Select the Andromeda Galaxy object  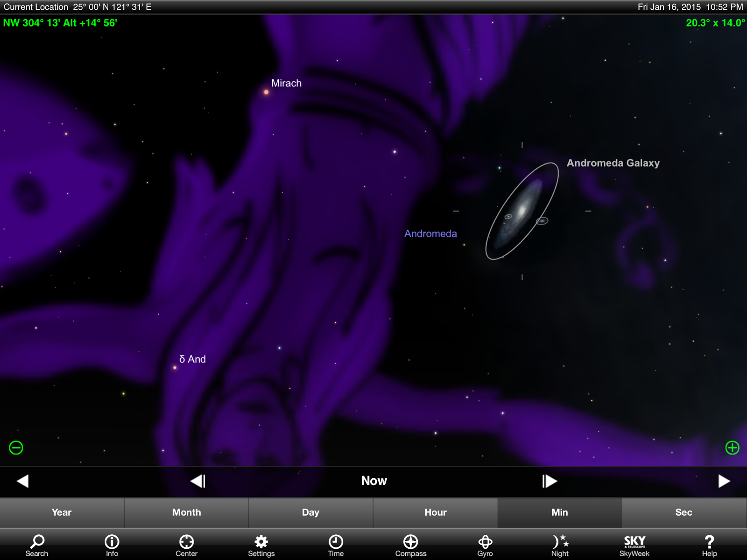coord(522,211)
